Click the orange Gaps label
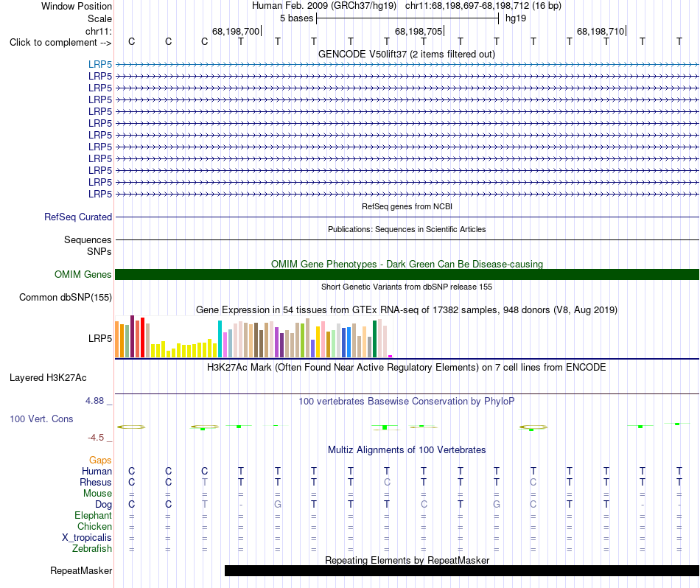The image size is (700, 588). tap(100, 461)
